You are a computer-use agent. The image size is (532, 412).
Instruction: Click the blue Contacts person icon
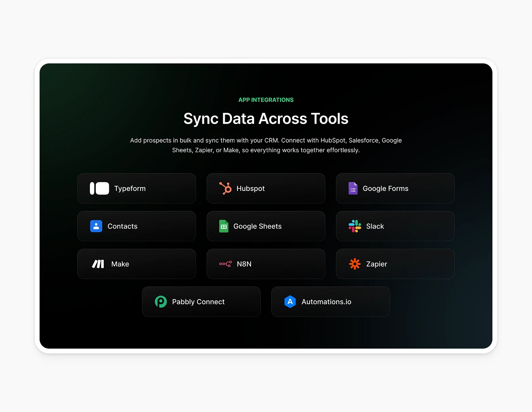click(96, 226)
